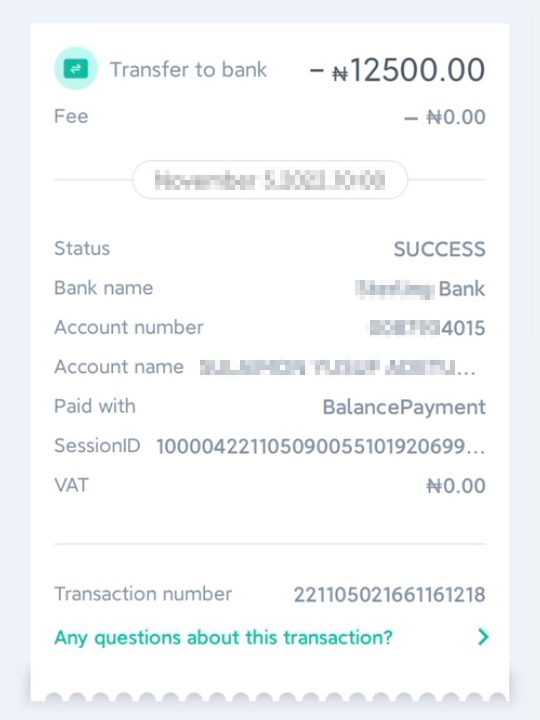Screen dimensions: 540x720
Task: Select the Status label
Action: click(82, 248)
